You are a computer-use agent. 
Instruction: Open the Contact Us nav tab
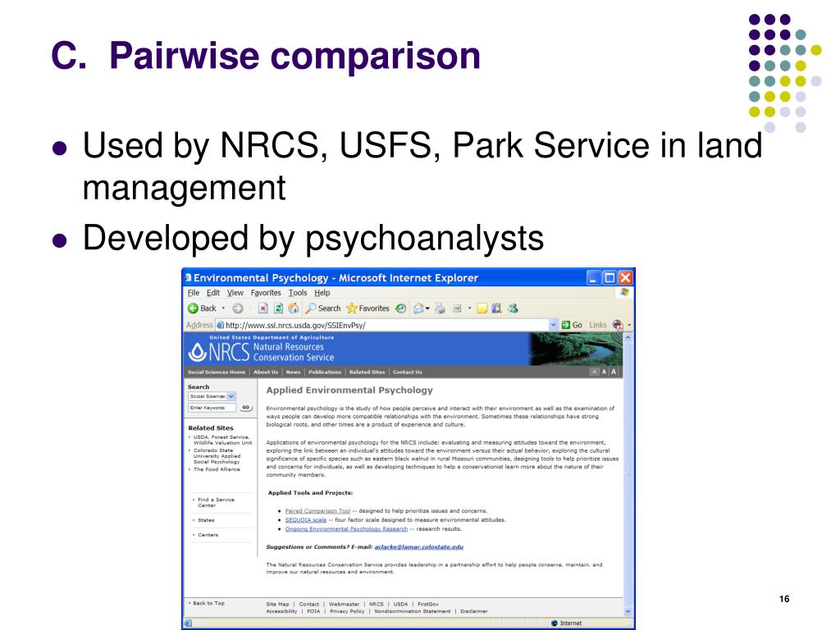407,372
